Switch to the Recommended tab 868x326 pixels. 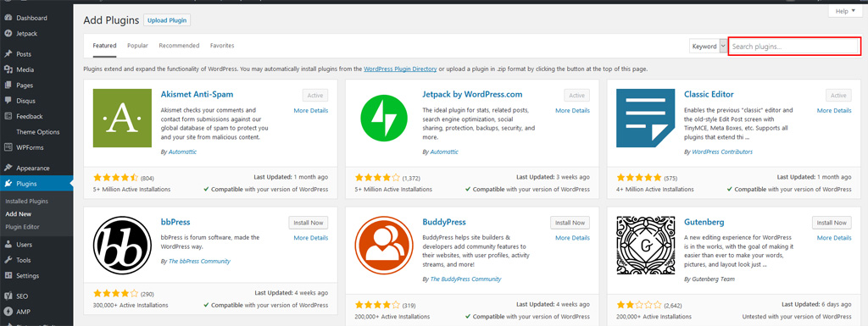tap(179, 46)
